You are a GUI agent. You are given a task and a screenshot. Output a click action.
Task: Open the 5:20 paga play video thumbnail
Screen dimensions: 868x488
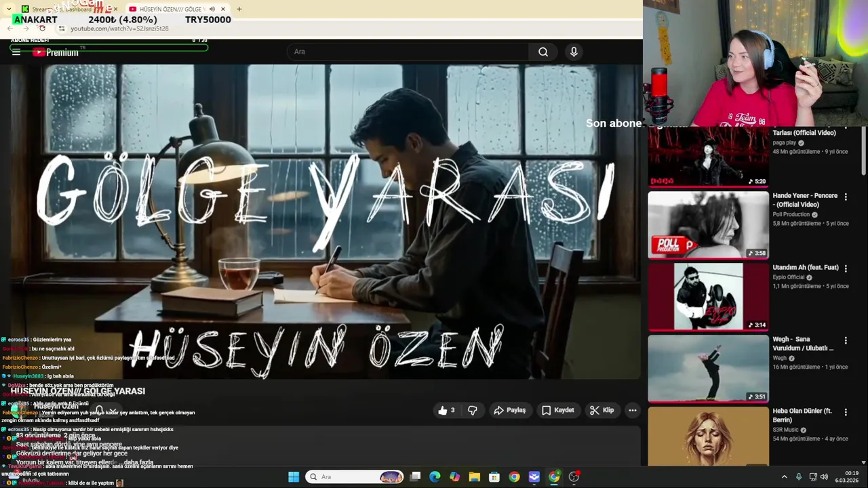coord(708,157)
